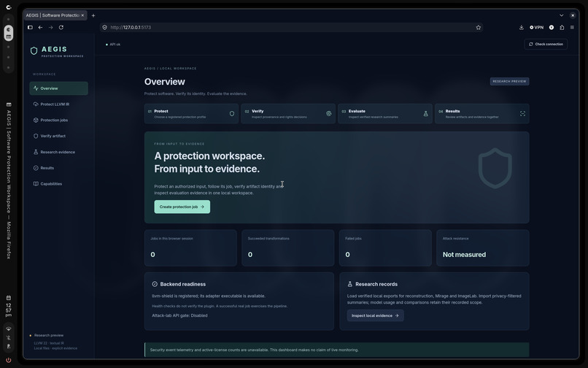Click the wifi icon in desktop panel
This screenshot has width=588, height=368.
tap(8, 329)
